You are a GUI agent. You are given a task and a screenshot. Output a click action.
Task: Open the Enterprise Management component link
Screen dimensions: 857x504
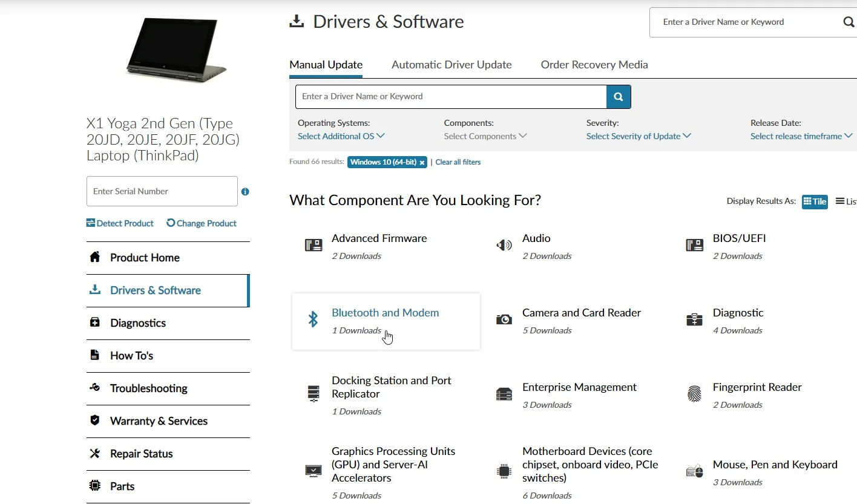579,387
